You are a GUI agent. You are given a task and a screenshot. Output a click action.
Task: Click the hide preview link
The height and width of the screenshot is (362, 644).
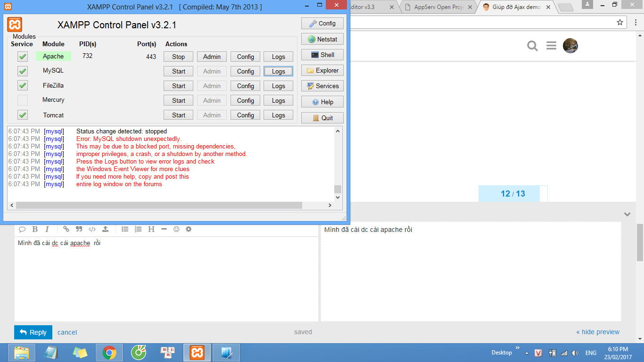pyautogui.click(x=598, y=332)
